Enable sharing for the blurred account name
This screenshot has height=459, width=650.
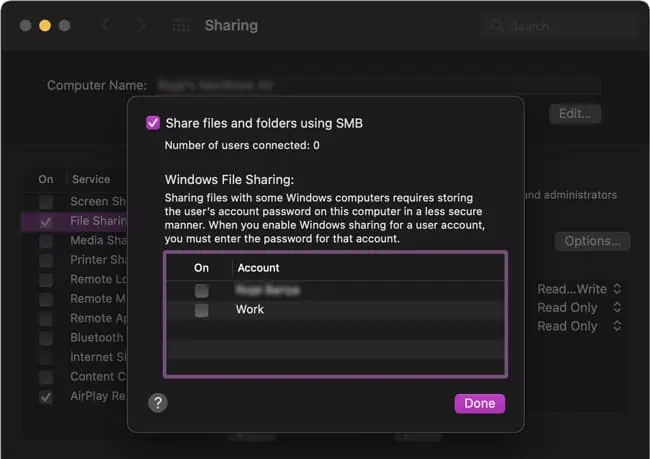(201, 291)
